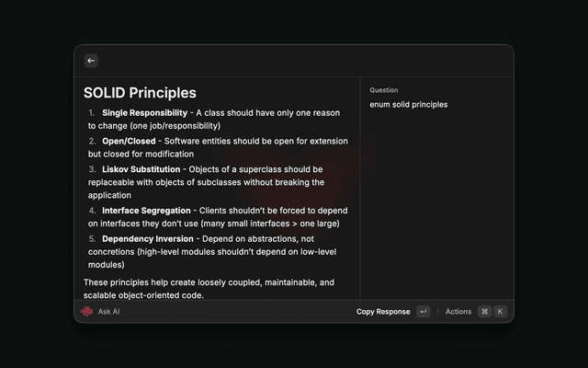Click the Enter key icon

click(x=423, y=312)
